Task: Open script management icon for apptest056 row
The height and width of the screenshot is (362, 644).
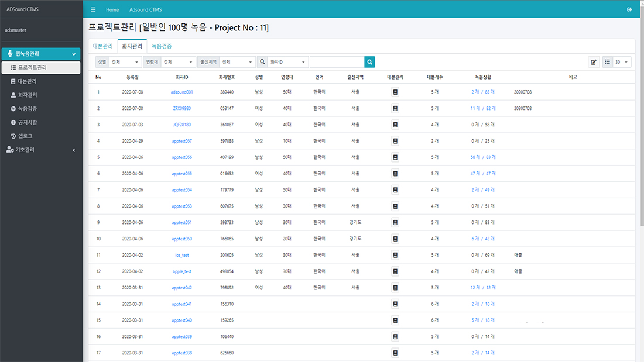Action: pos(395,157)
